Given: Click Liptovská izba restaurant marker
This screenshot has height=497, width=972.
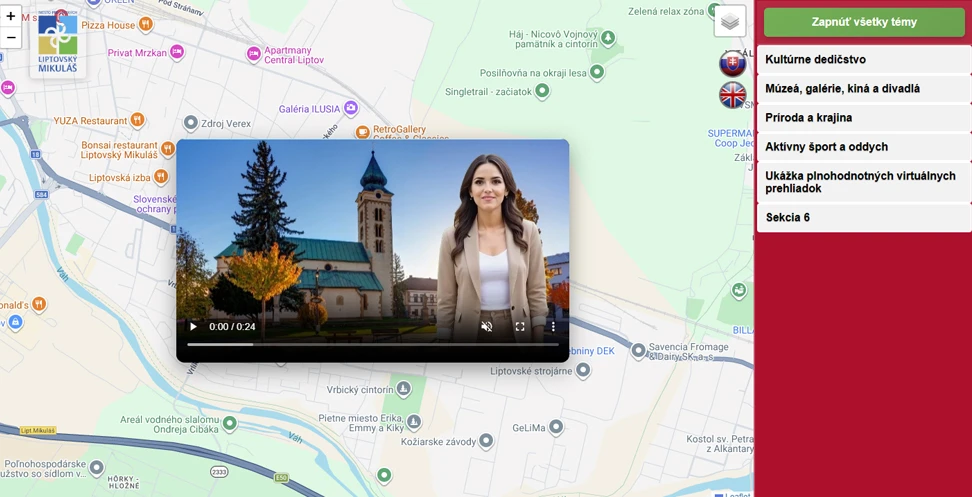Looking at the screenshot, I should 161,177.
